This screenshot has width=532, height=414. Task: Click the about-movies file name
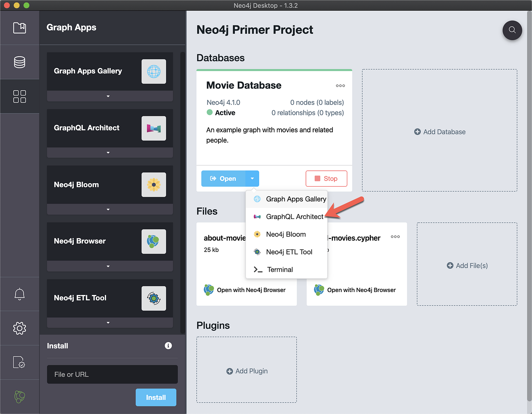tap(225, 238)
